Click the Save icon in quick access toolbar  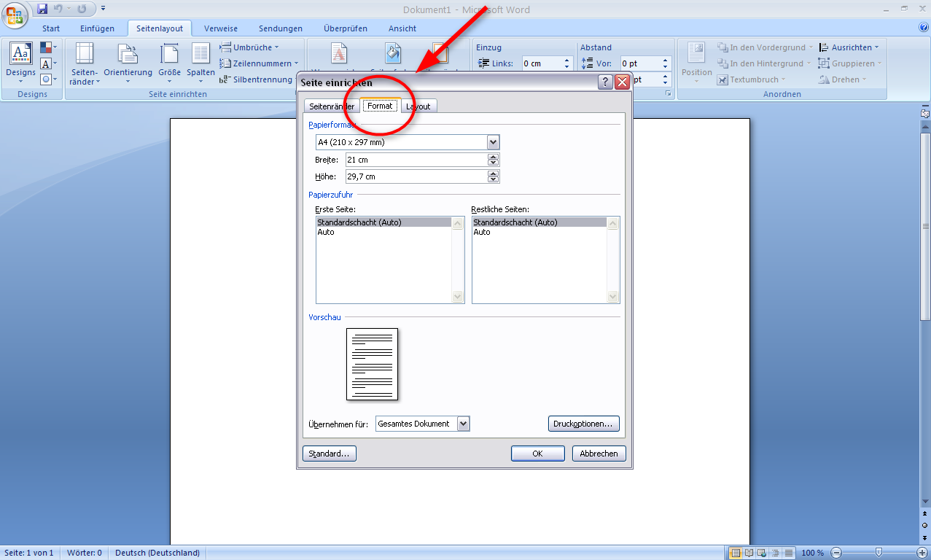pos(42,9)
